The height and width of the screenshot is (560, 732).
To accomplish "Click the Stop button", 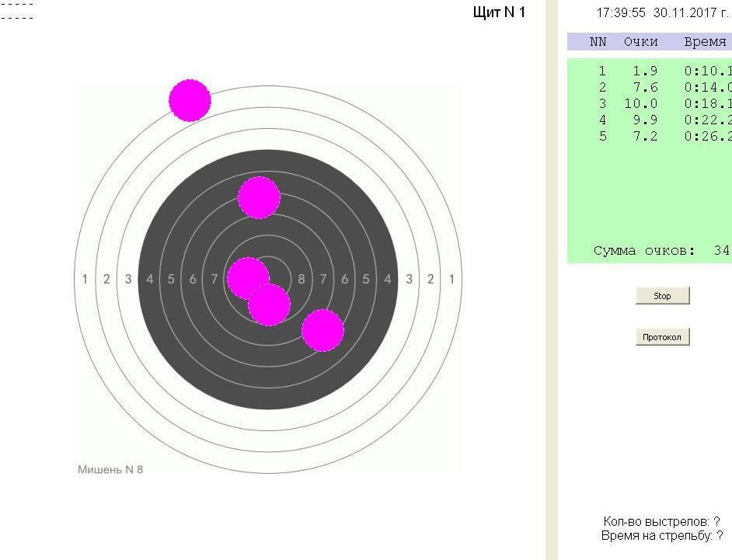I will pyautogui.click(x=662, y=296).
